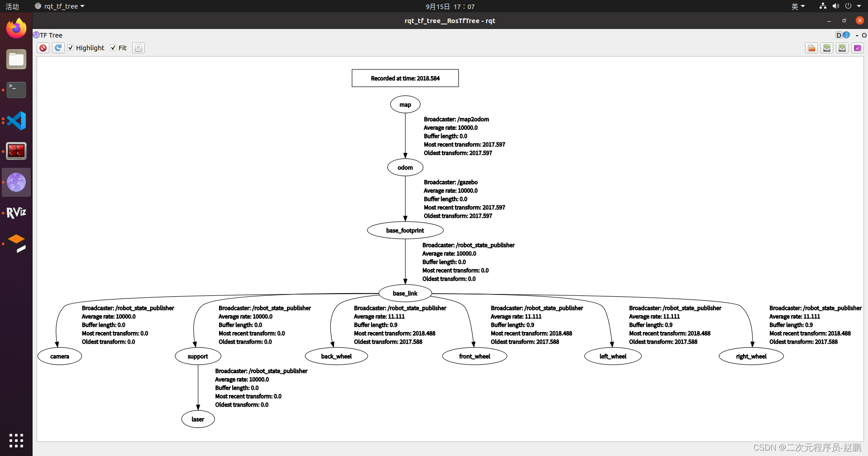Click the purple Save as image icon

(x=858, y=48)
